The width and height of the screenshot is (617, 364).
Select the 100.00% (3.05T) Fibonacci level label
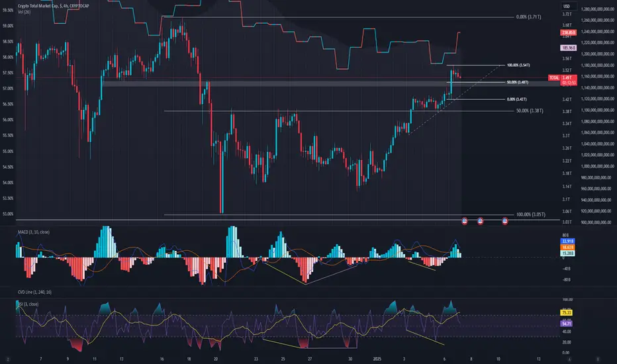coord(531,214)
